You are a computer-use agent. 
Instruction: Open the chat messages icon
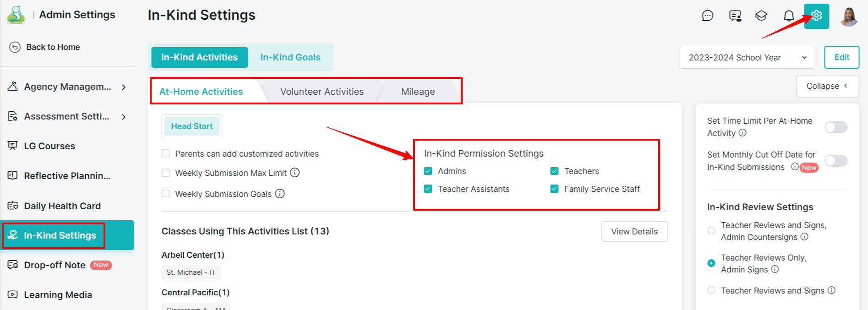[x=708, y=16]
